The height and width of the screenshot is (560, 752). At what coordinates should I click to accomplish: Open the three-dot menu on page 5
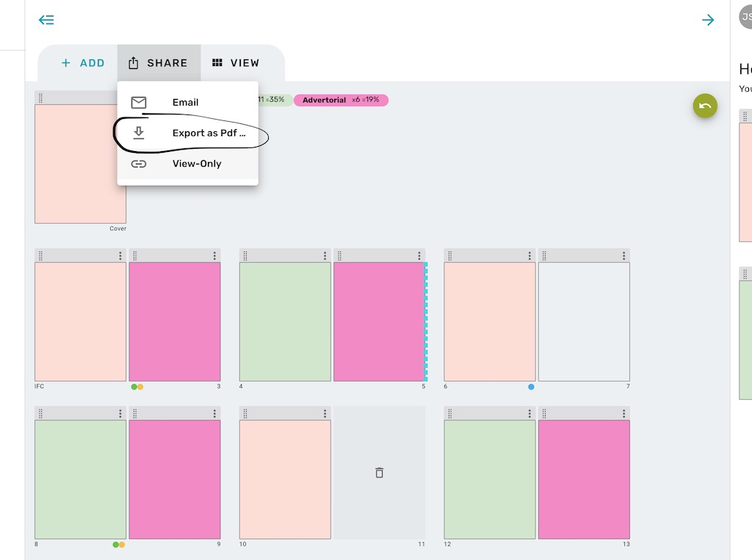pos(419,255)
